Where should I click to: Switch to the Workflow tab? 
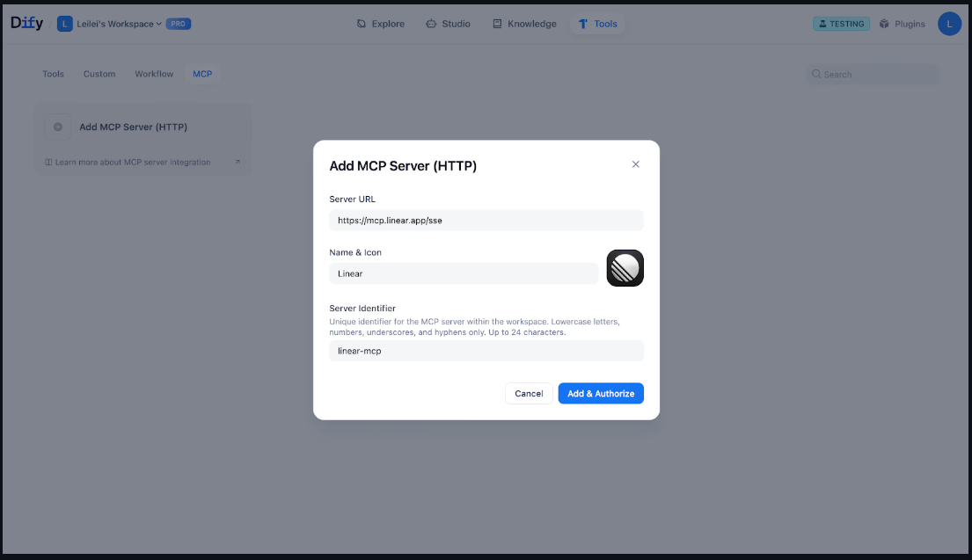click(154, 74)
